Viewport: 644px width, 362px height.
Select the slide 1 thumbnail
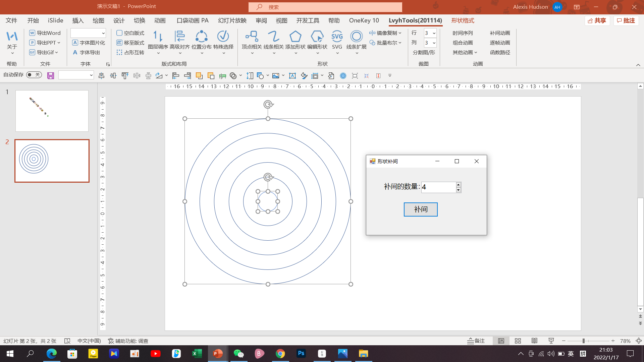click(x=52, y=111)
